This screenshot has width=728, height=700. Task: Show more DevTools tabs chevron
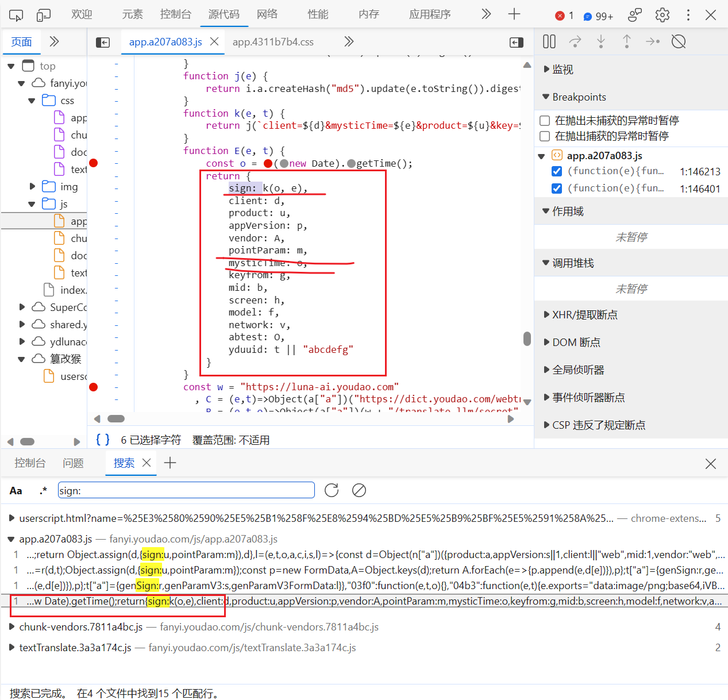coord(486,14)
